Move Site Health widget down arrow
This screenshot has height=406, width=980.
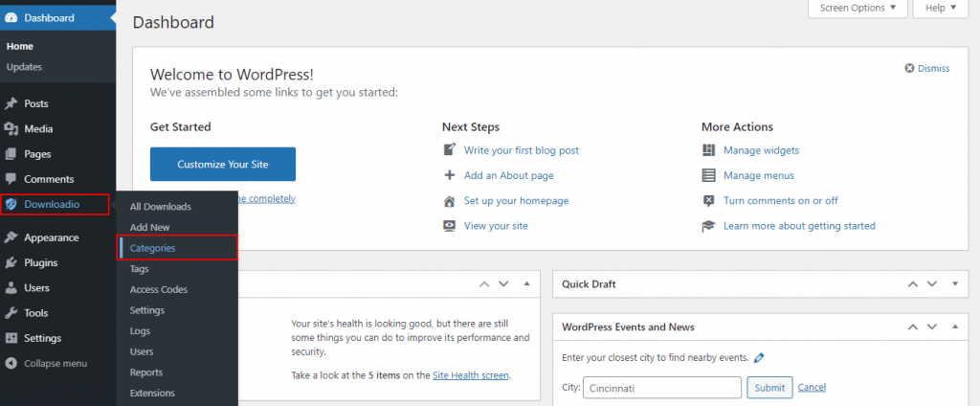pos(503,284)
